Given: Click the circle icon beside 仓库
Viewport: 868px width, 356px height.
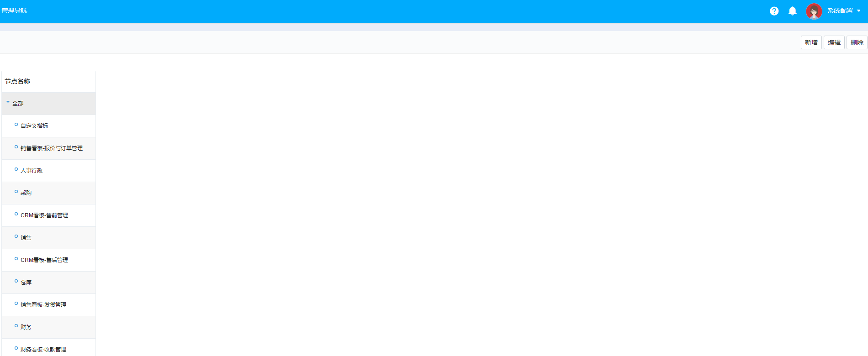Looking at the screenshot, I should coord(16,281).
